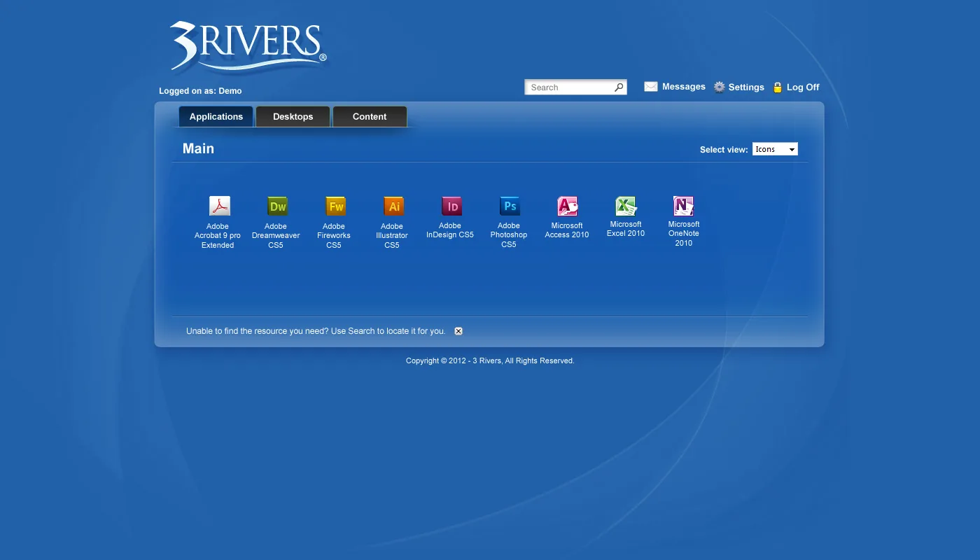Launch Adobe Photoshop CS5 icon
This screenshot has height=560, width=980.
(510, 206)
